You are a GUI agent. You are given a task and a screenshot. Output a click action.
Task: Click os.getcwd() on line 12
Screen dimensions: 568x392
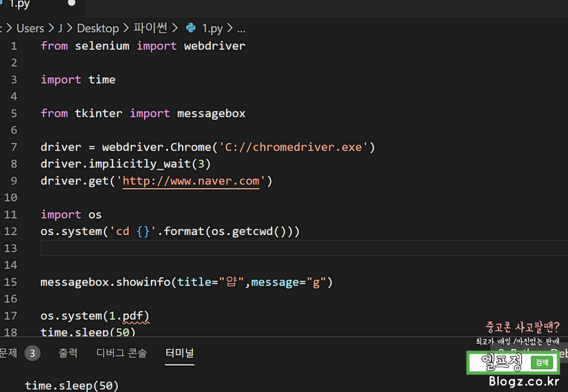point(248,232)
